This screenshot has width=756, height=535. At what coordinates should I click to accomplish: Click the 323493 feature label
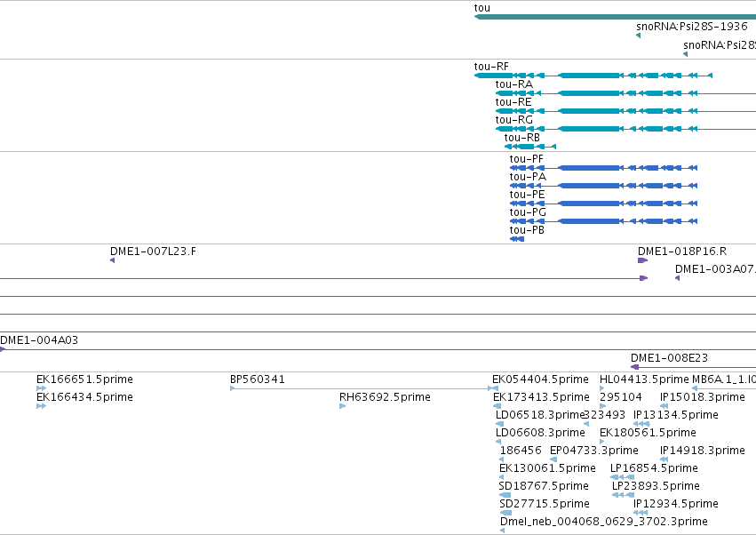click(x=605, y=415)
